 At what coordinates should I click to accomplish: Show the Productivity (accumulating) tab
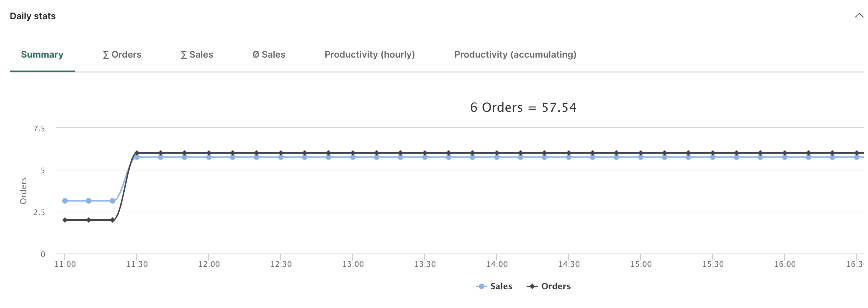click(515, 55)
